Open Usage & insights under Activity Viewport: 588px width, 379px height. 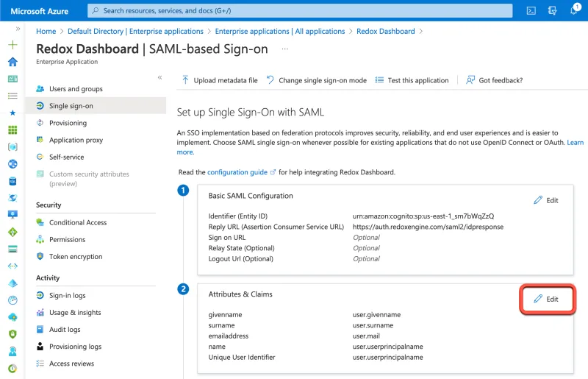75,313
